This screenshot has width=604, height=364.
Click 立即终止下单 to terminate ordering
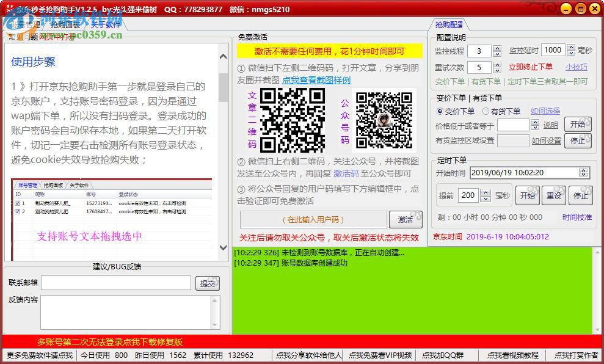[x=531, y=66]
